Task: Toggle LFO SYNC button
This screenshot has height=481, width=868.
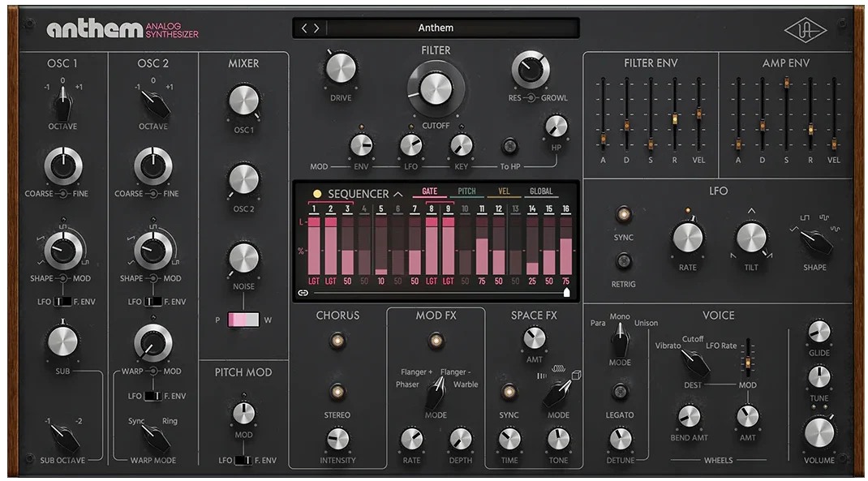Action: (x=623, y=214)
